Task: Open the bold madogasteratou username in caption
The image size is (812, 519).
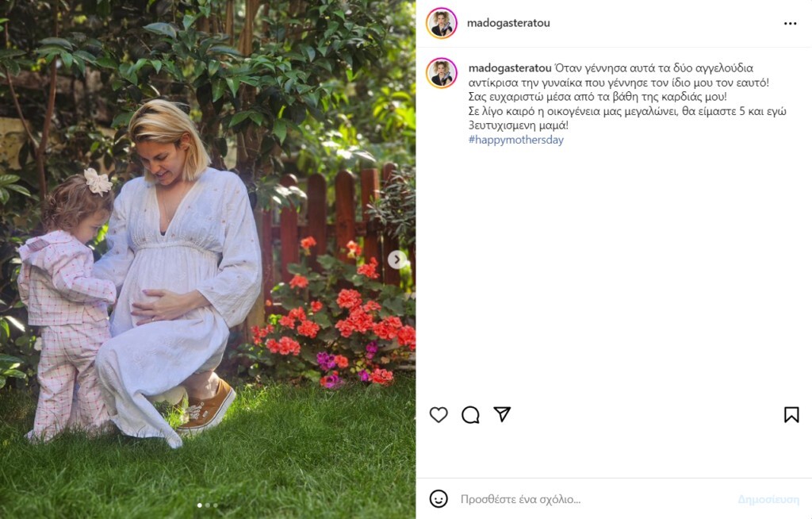Action: (x=510, y=68)
